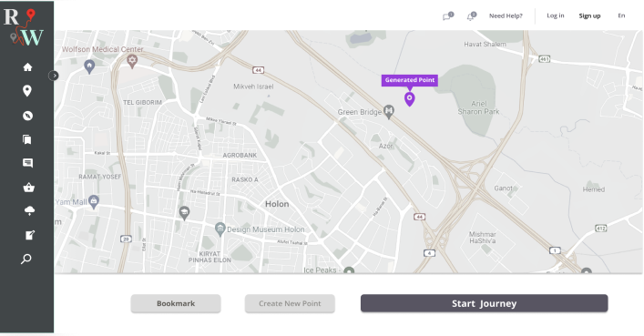Open the notifications bell icon
The image size is (644, 336).
471,16
